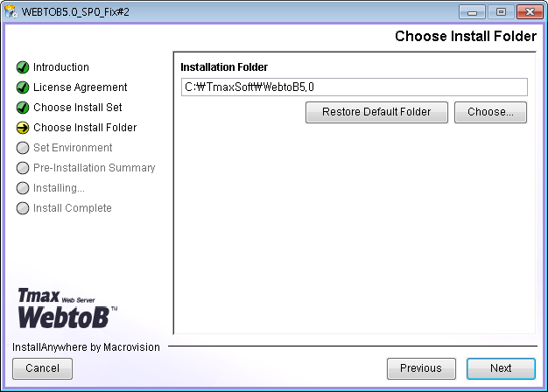Click the Choose Install Folder page title
Image resolution: width=548 pixels, height=392 pixels.
tap(466, 37)
